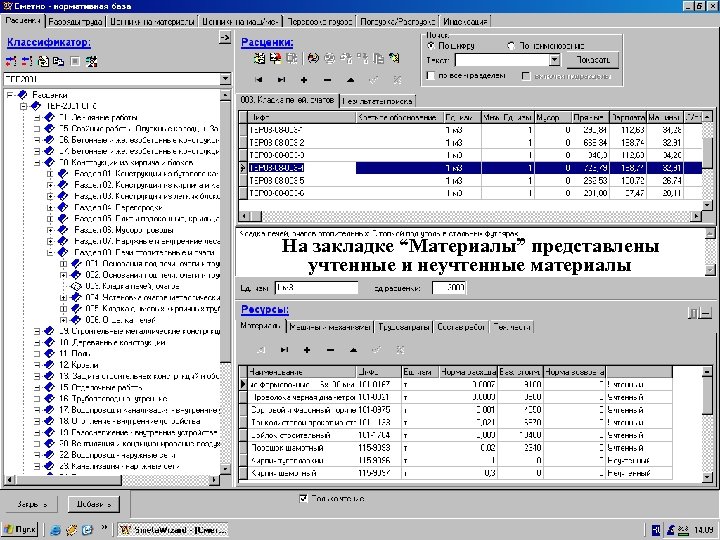
Task: Open 'Трудозатраты' resources tab
Action: [x=404, y=326]
